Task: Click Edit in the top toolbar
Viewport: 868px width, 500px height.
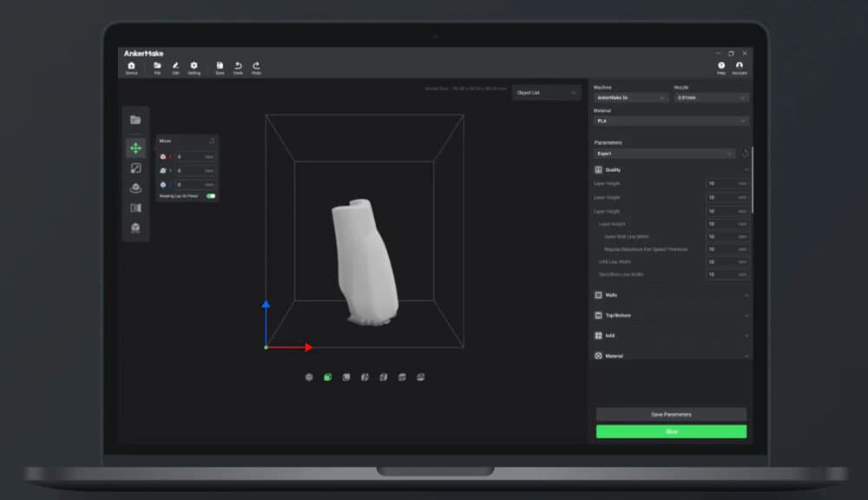Action: (175, 66)
